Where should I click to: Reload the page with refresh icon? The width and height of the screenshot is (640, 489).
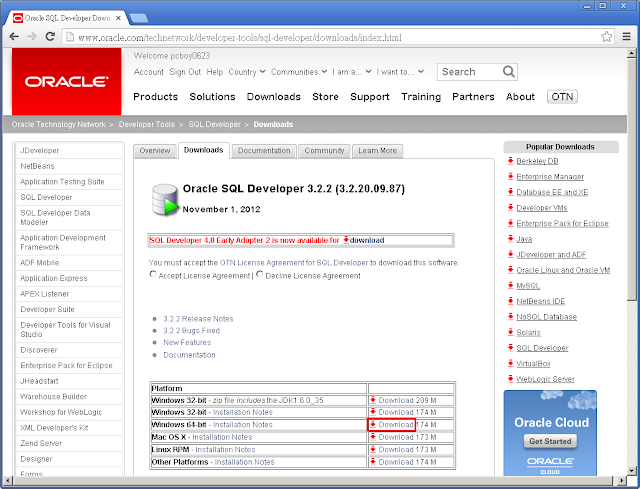(x=50, y=37)
